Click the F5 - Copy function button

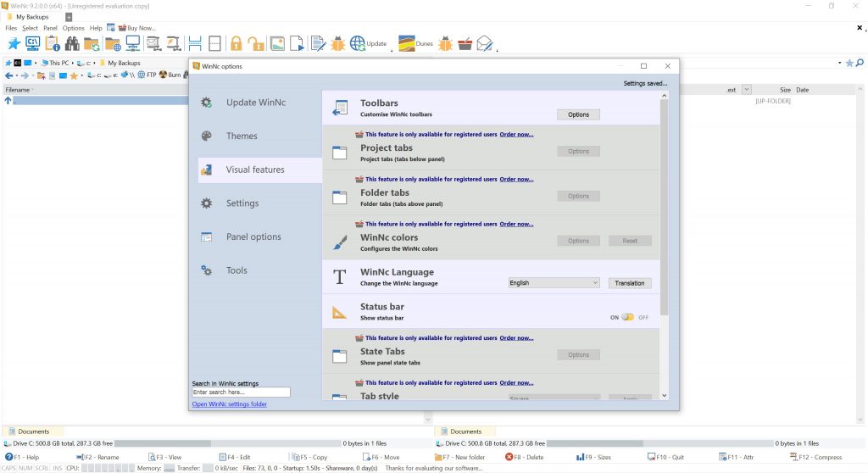click(x=309, y=457)
